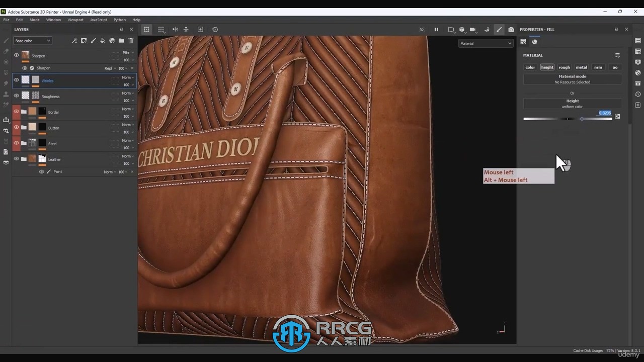The width and height of the screenshot is (644, 362).
Task: Open the Edit menu
Action: tap(19, 20)
